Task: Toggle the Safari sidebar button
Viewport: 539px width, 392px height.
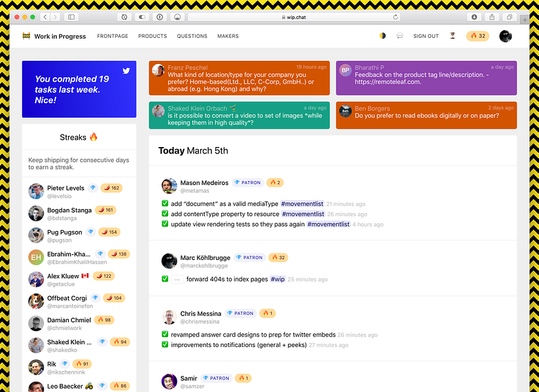Action: click(x=71, y=17)
